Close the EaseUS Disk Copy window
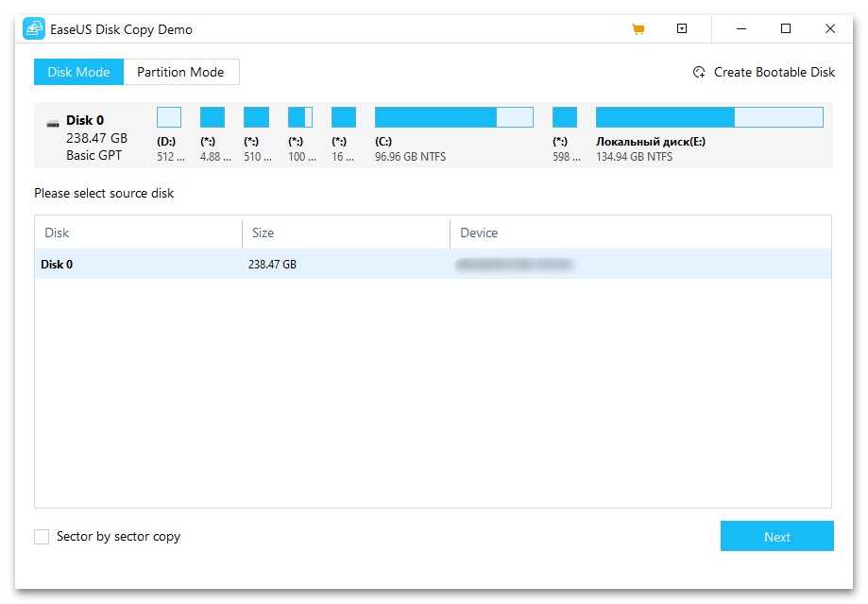868x604 pixels. click(x=830, y=28)
